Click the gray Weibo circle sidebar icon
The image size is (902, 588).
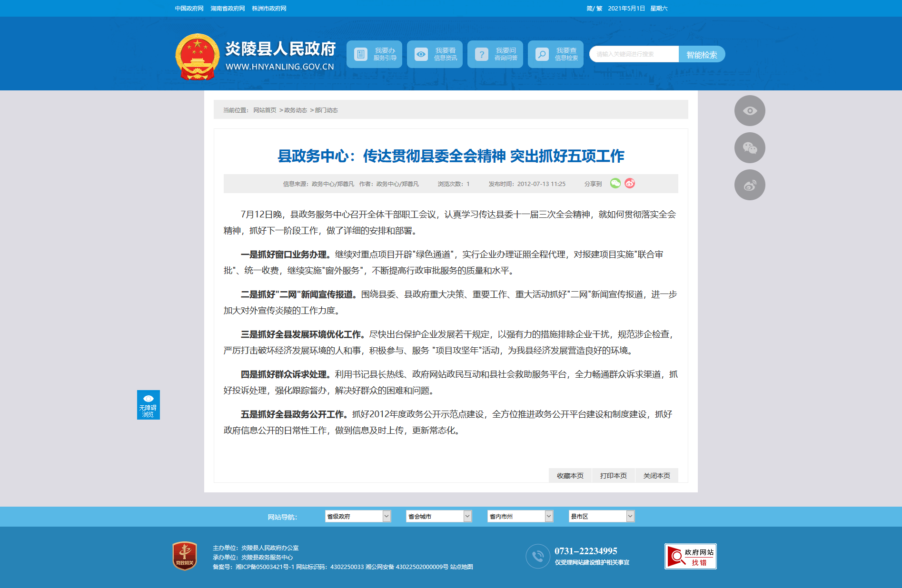coord(750,185)
